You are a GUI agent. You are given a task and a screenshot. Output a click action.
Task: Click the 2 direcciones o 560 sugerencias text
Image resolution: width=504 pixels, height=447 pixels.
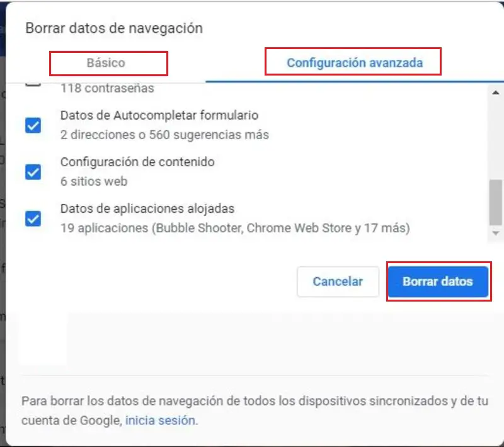point(164,135)
